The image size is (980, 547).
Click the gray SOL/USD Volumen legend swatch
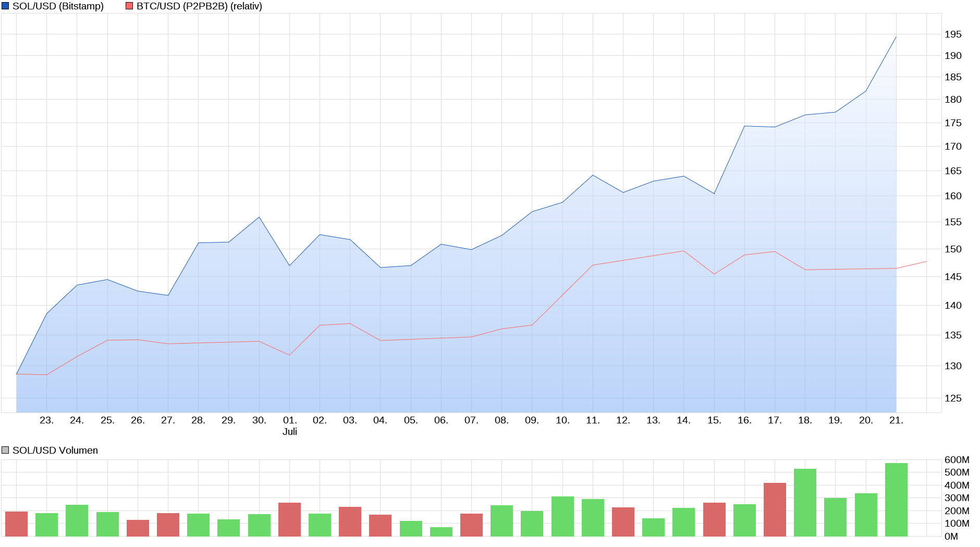5,450
